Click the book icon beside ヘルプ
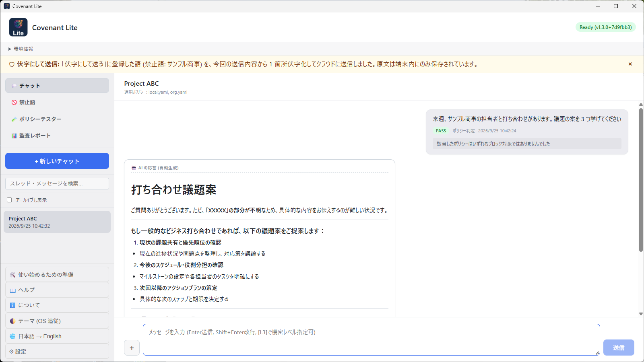 coord(12,290)
